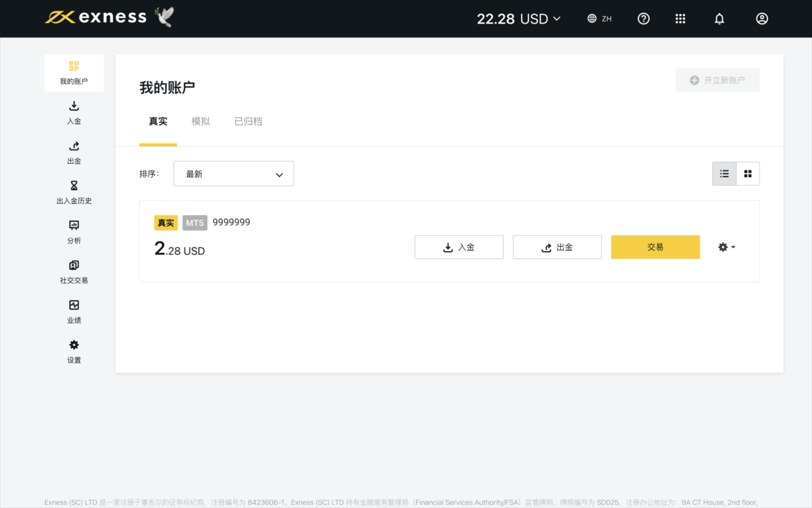Change language via ZH globe selector
This screenshot has height=508, width=812.
(x=600, y=19)
